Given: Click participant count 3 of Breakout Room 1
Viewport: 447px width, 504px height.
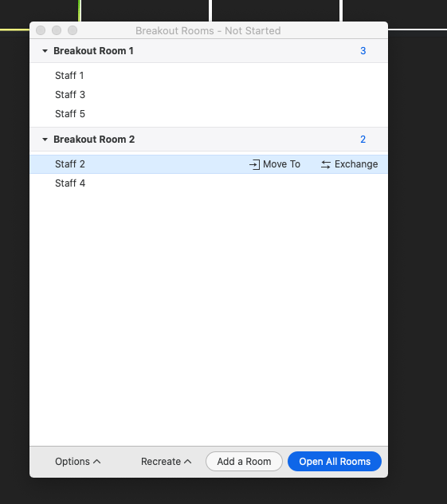Looking at the screenshot, I should pyautogui.click(x=363, y=51).
